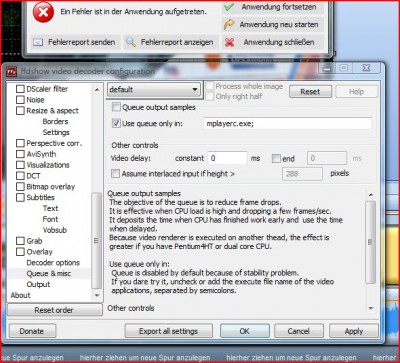Click the green checkmark Anwendung fortsetzen icon
Viewport: 400px width, 363px height.
(x=229, y=7)
